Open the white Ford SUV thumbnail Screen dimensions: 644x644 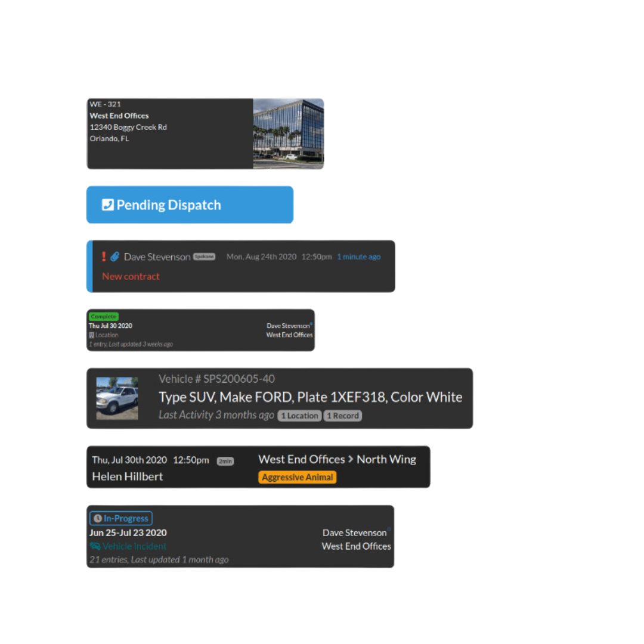(117, 398)
